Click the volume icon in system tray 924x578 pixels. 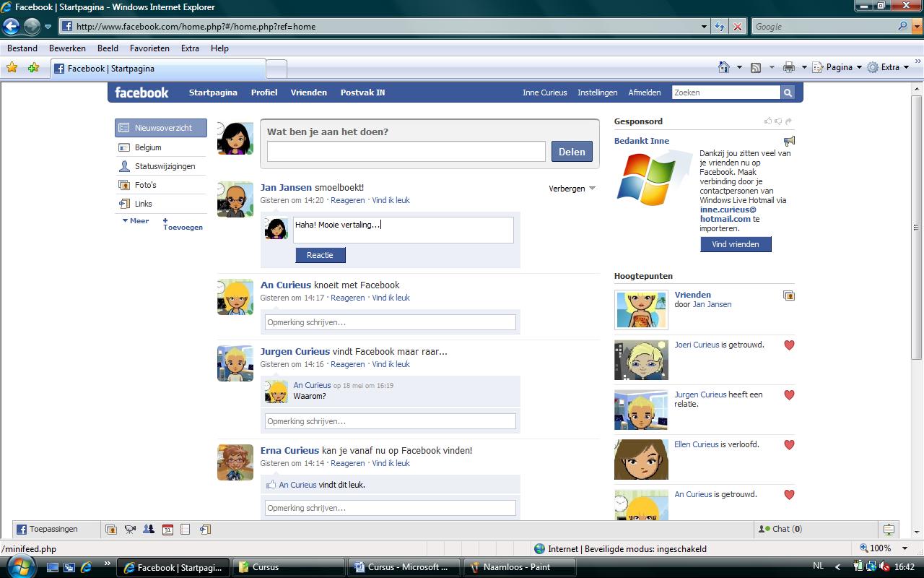pyautogui.click(x=884, y=567)
